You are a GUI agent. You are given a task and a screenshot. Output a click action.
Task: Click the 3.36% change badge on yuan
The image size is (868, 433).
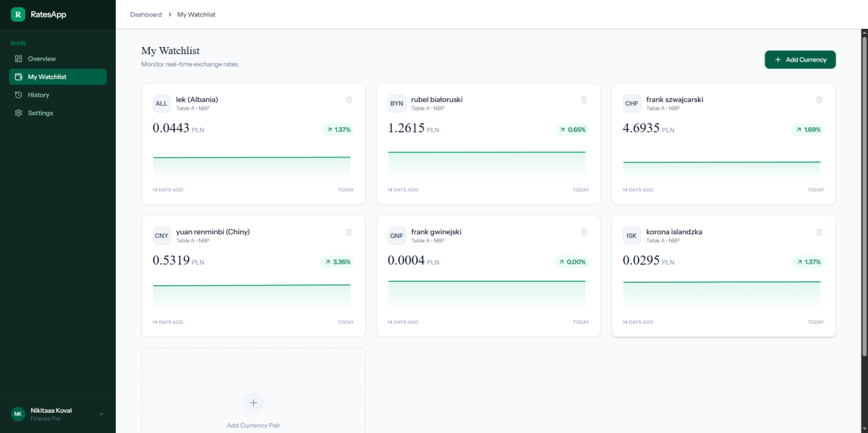click(338, 262)
